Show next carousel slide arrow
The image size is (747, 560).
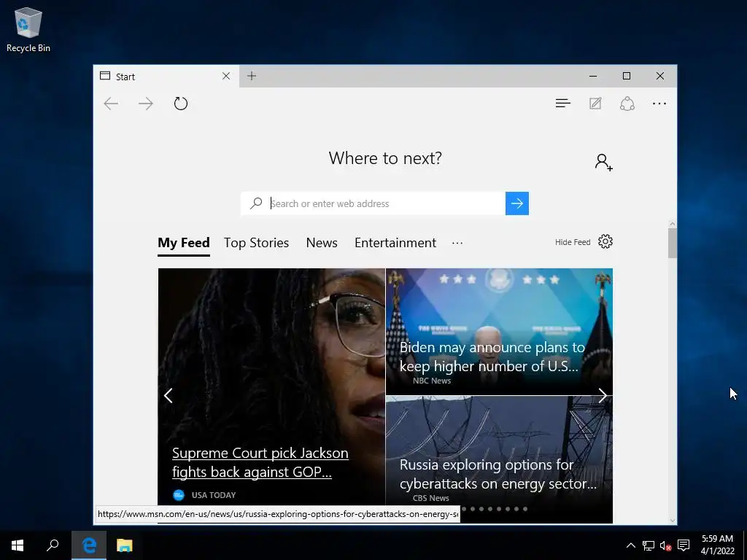602,395
